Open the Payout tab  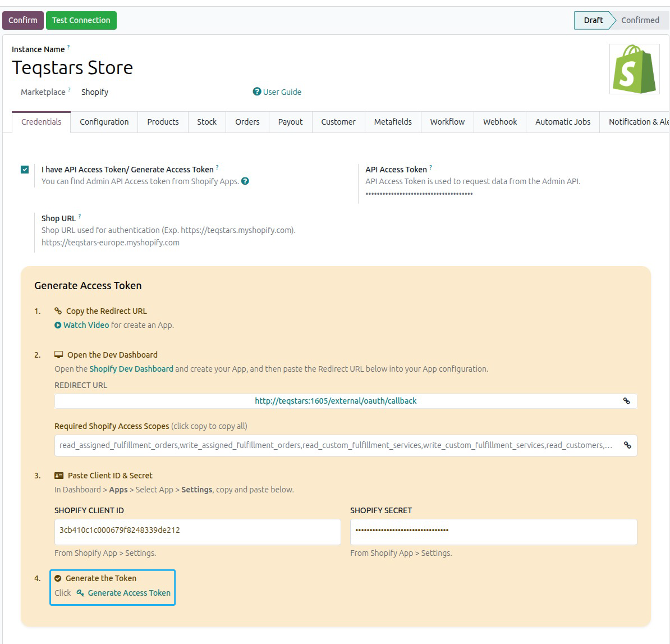(291, 122)
